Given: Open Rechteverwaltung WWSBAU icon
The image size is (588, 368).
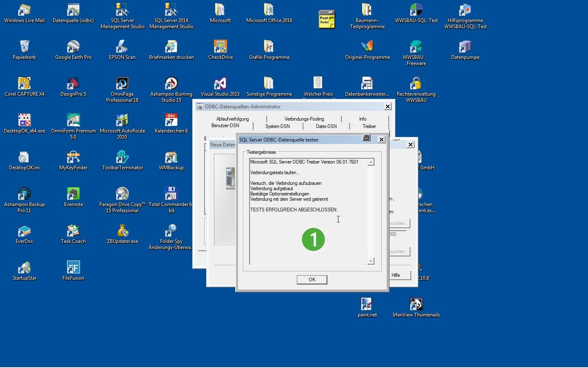Looking at the screenshot, I should tap(416, 90).
